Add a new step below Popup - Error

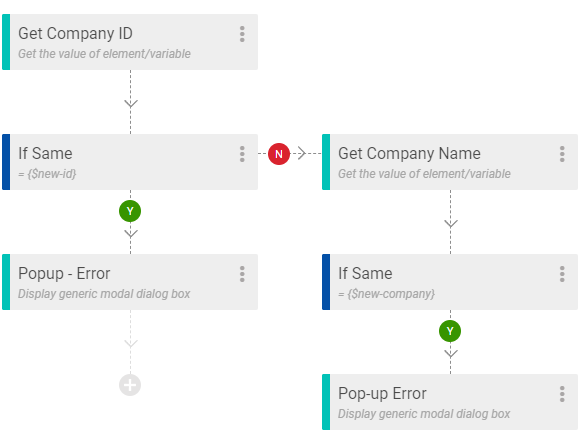(130, 385)
